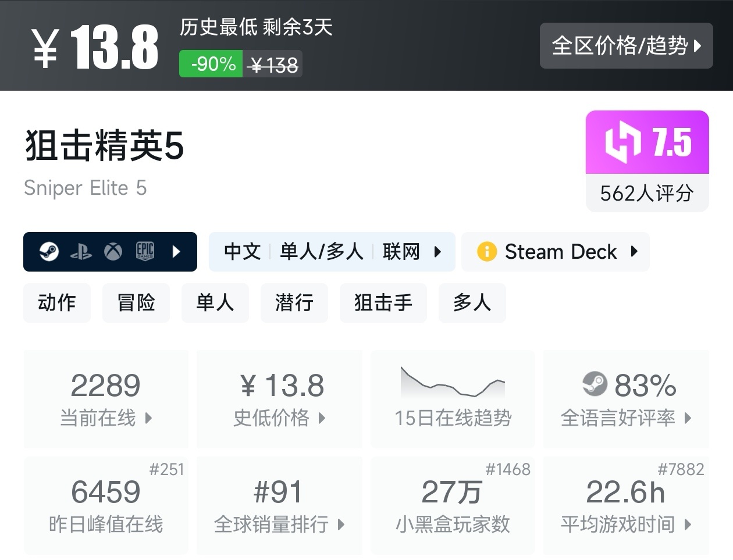Click the Heybox score logo icon
Viewport: 733px width, 560px height.
[x=622, y=142]
